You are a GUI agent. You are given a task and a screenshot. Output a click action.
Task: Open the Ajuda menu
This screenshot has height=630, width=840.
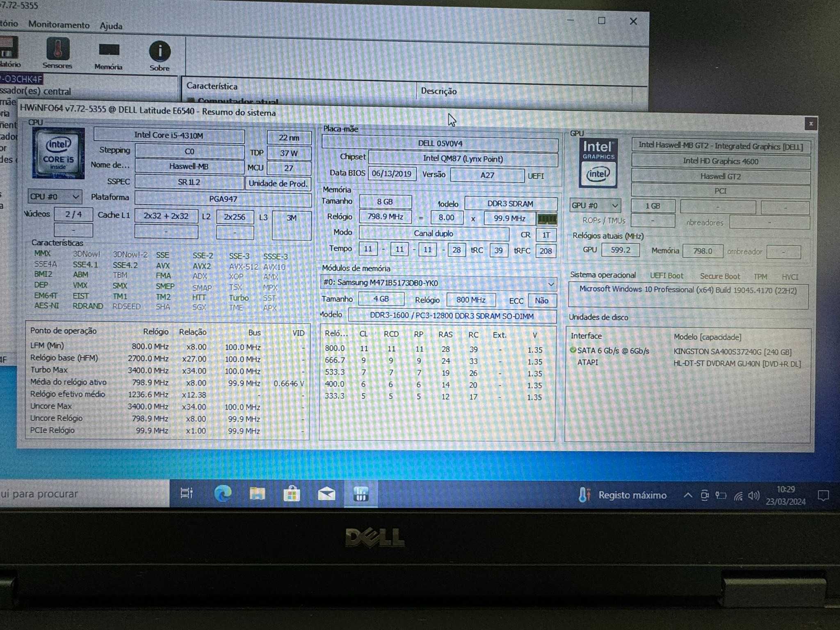pyautogui.click(x=111, y=26)
